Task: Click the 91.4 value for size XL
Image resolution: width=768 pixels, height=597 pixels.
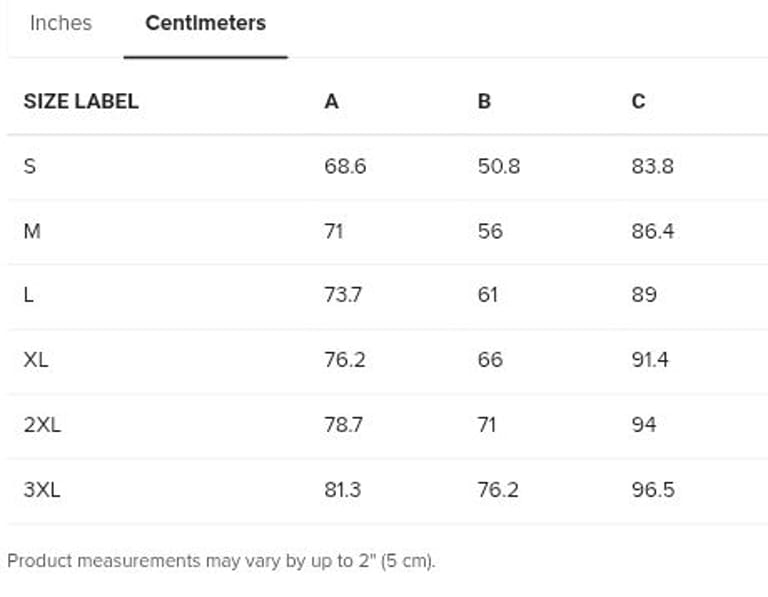Action: [x=650, y=360]
